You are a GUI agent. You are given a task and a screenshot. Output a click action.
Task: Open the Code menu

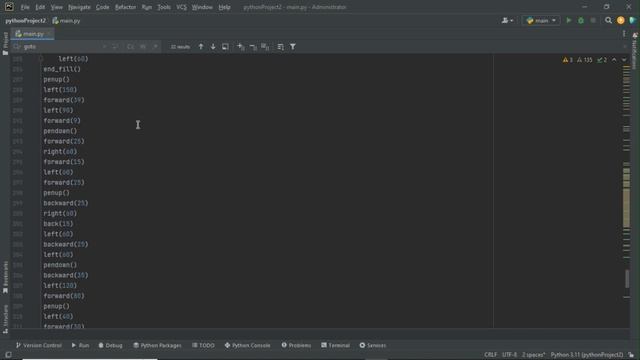[102, 7]
